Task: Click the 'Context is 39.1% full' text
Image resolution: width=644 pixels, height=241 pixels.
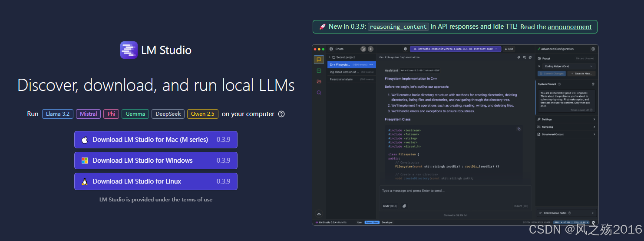Action: [x=456, y=215]
